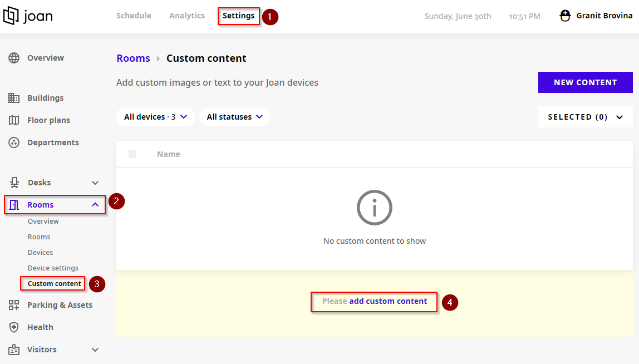Screen dimensions: 639x364
Task: Click the Visitors badge icon
Action: (14, 350)
